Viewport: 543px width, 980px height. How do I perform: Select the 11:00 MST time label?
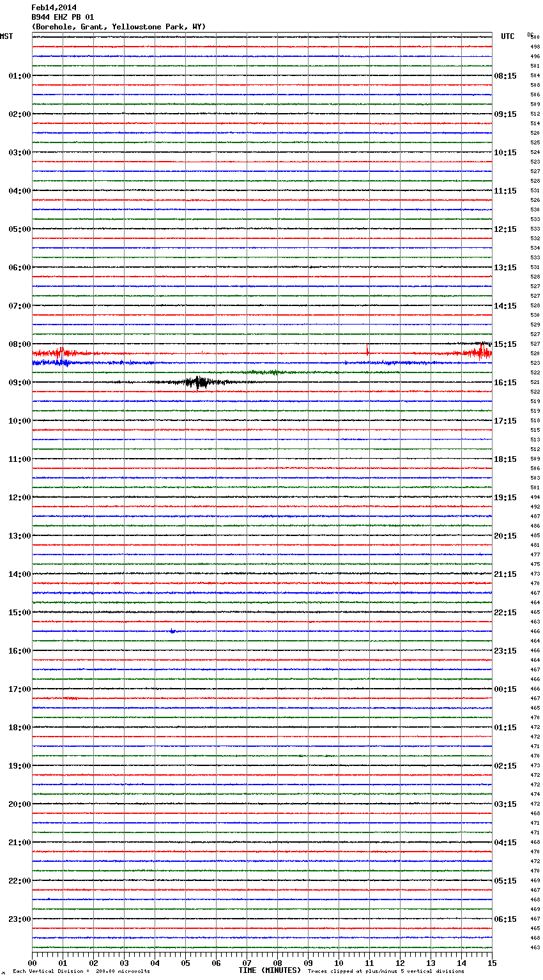click(x=20, y=459)
